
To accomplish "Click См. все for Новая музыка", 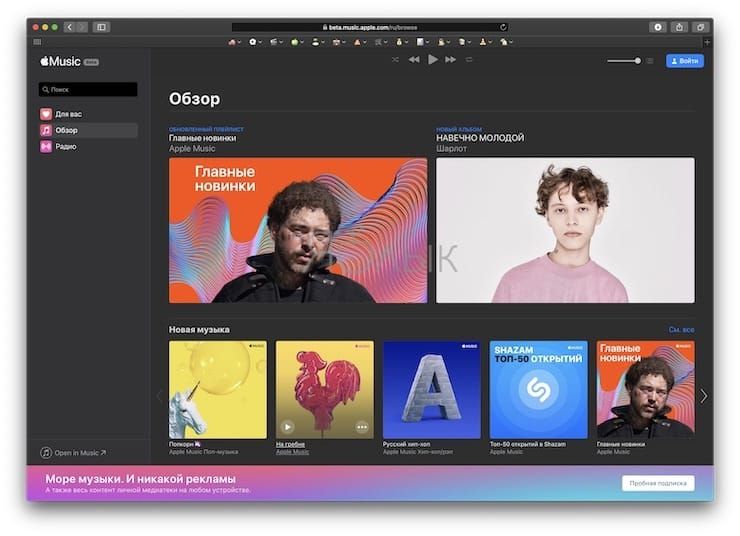I will coord(681,330).
